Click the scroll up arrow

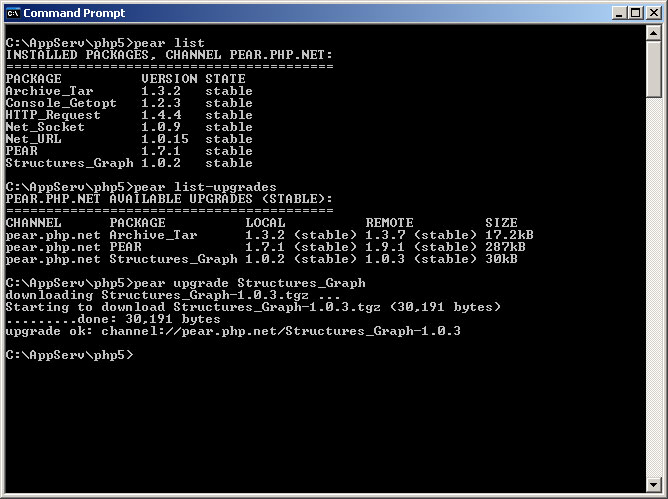pos(653,33)
